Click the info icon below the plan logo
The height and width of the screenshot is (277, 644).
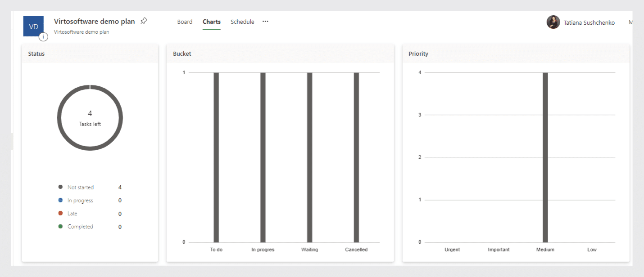click(x=43, y=36)
